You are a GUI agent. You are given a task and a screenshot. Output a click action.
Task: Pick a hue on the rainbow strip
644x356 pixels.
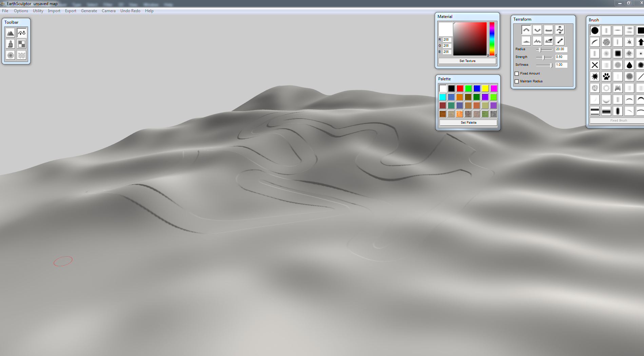click(x=492, y=39)
